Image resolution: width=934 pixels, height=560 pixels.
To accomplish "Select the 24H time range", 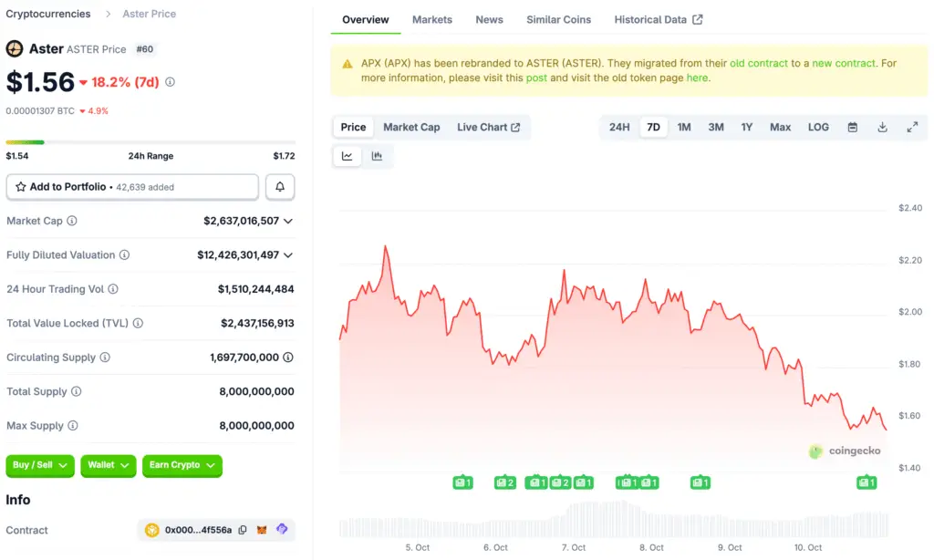I will tap(619, 128).
